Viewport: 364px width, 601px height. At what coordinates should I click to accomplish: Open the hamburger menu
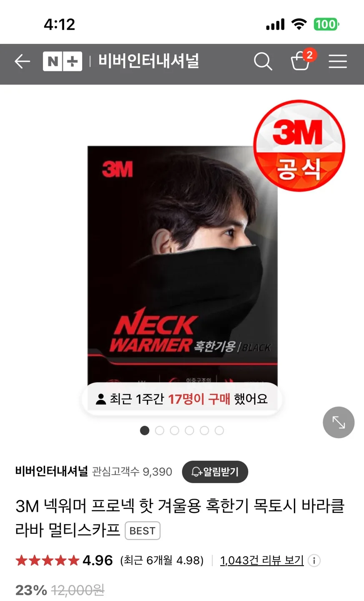click(337, 61)
